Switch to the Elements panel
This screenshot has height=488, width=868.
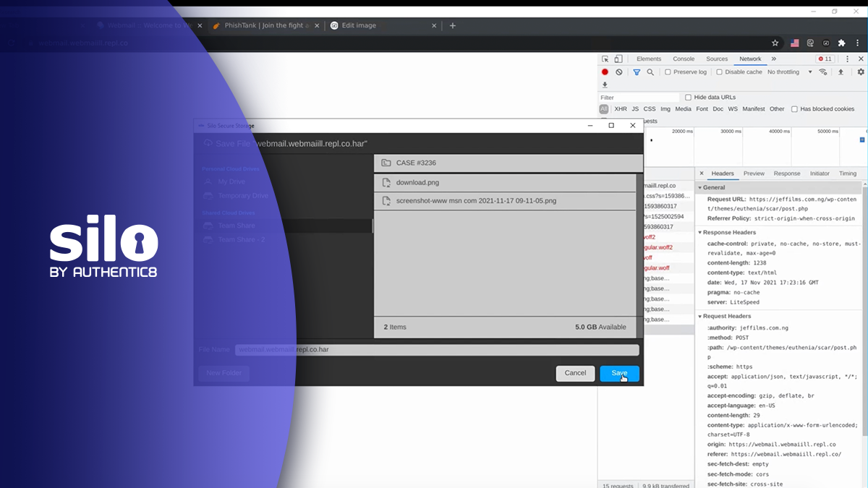pyautogui.click(x=649, y=59)
